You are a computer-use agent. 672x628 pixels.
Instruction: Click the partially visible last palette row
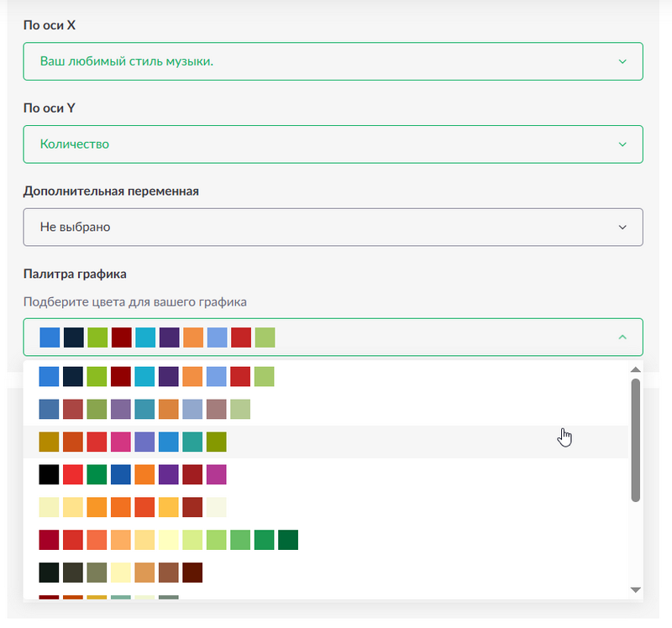326,596
